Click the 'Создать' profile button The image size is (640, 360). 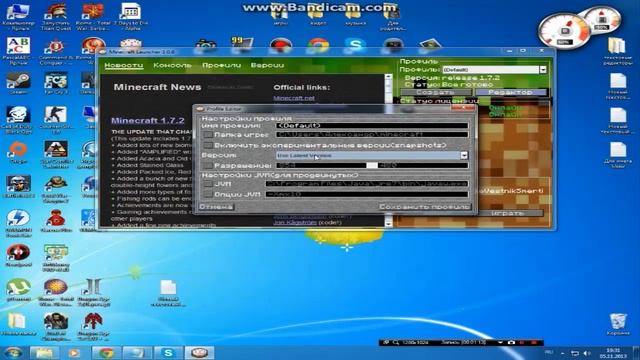tap(436, 92)
